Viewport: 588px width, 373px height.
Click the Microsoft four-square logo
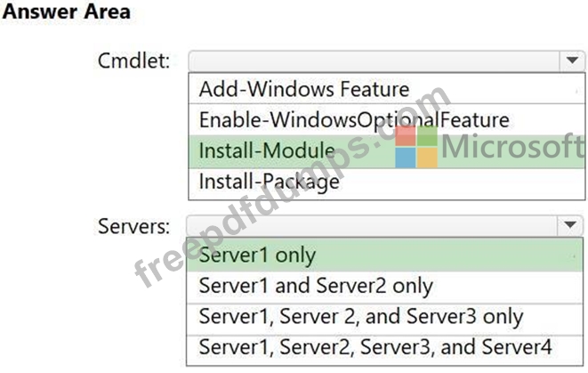tap(416, 147)
